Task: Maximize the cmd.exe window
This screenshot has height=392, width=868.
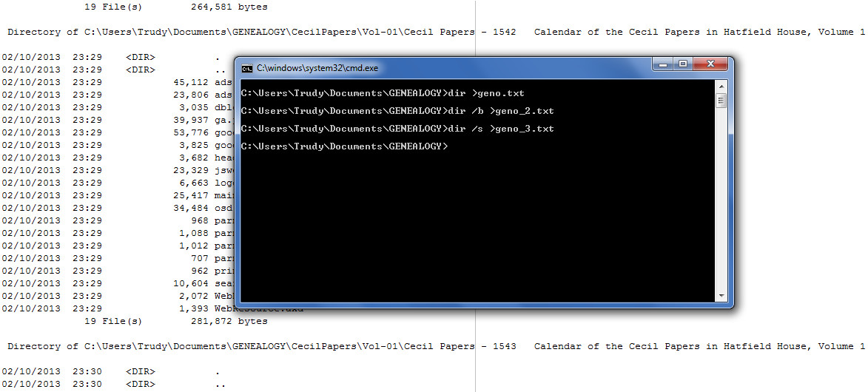Action: point(682,64)
